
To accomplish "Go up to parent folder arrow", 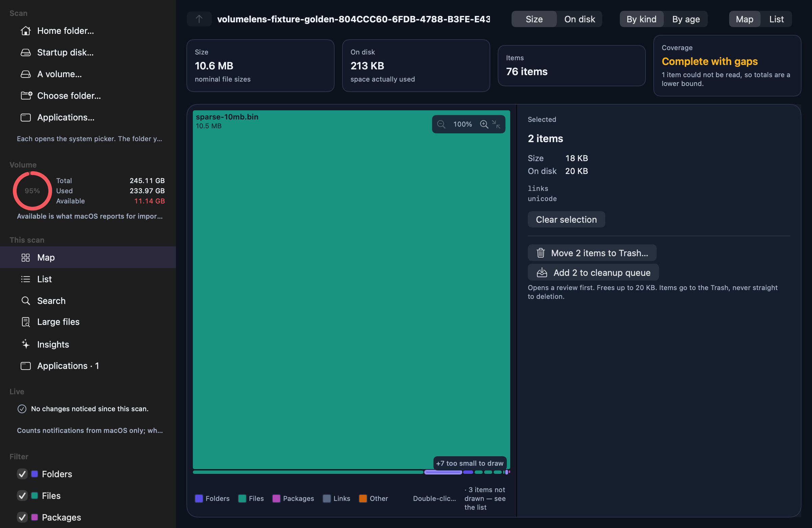I will pyautogui.click(x=199, y=19).
